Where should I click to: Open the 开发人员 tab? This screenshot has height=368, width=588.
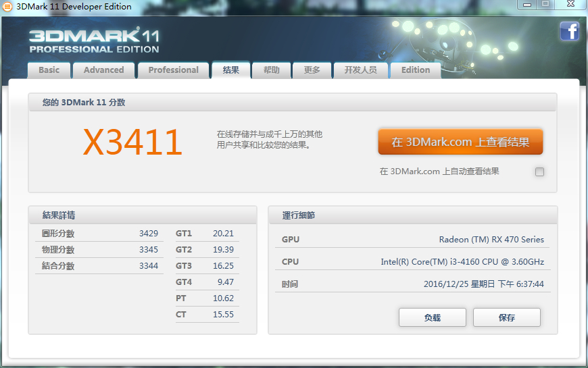[361, 70]
